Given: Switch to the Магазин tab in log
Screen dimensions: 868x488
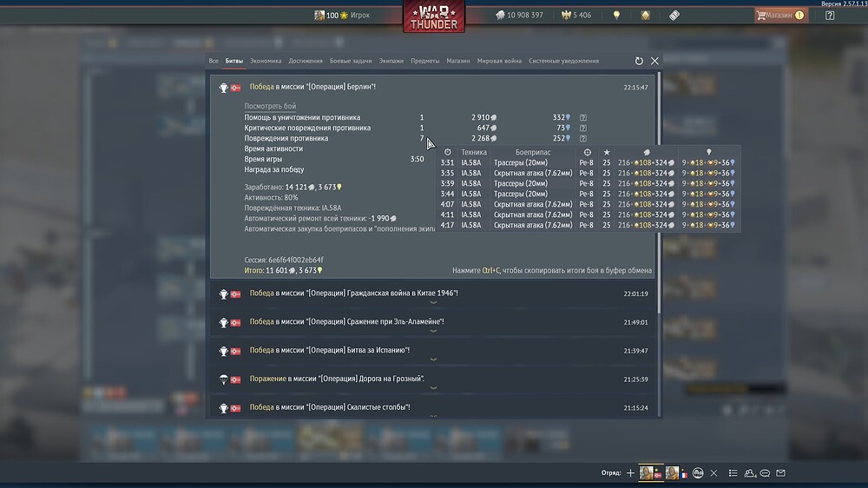Looking at the screenshot, I should click(x=458, y=61).
